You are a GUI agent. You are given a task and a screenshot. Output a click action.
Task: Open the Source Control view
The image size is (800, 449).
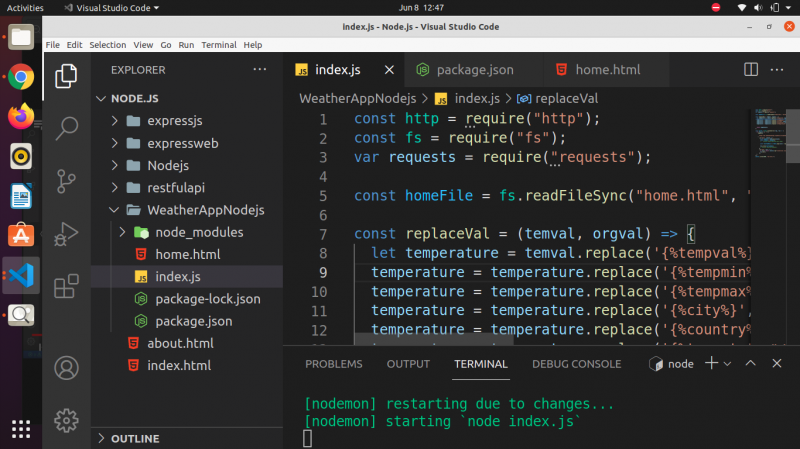coord(66,182)
